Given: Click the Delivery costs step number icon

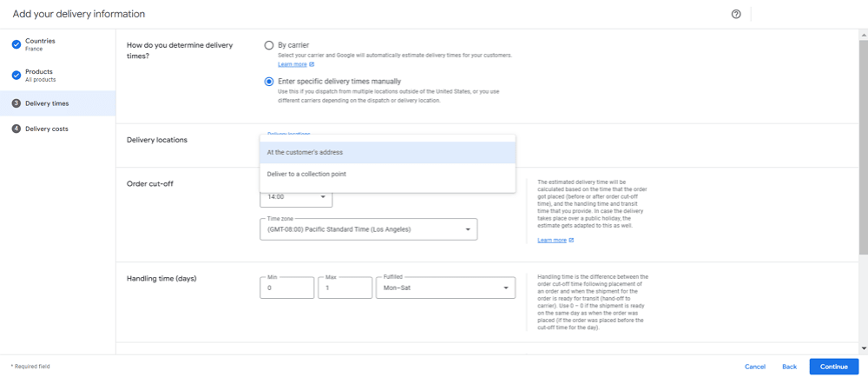Looking at the screenshot, I should (x=16, y=129).
